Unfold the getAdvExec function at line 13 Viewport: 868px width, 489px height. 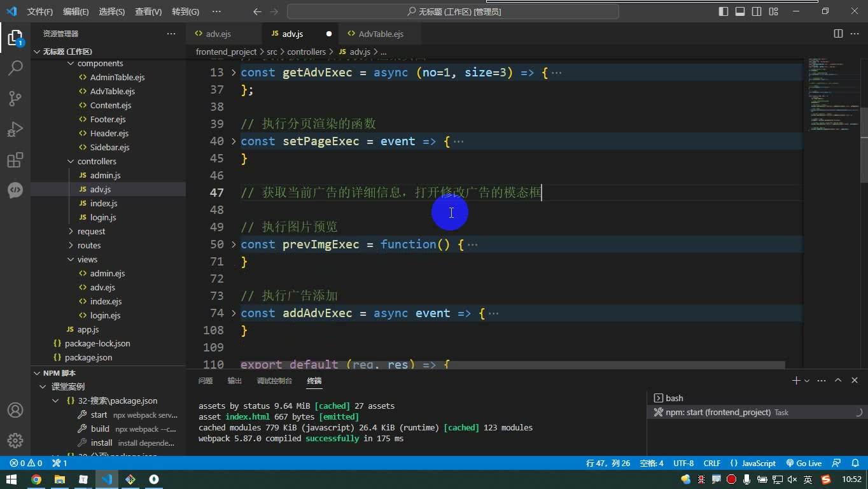click(x=234, y=73)
